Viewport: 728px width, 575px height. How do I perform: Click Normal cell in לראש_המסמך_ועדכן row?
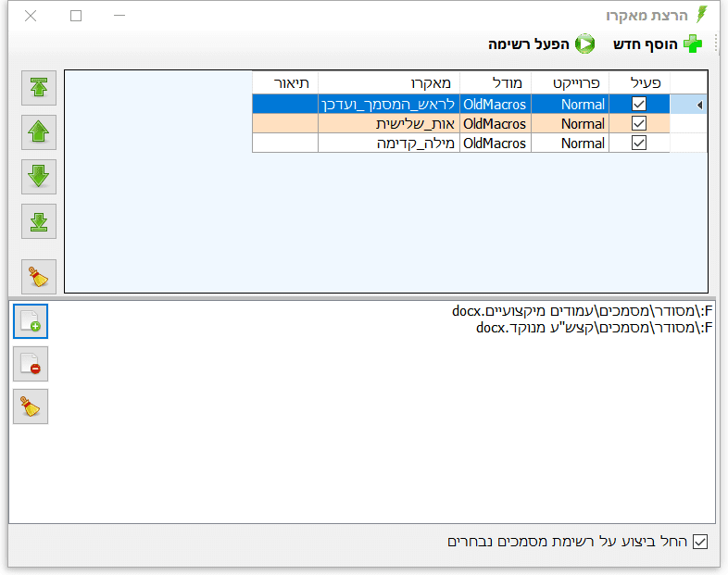click(571, 104)
